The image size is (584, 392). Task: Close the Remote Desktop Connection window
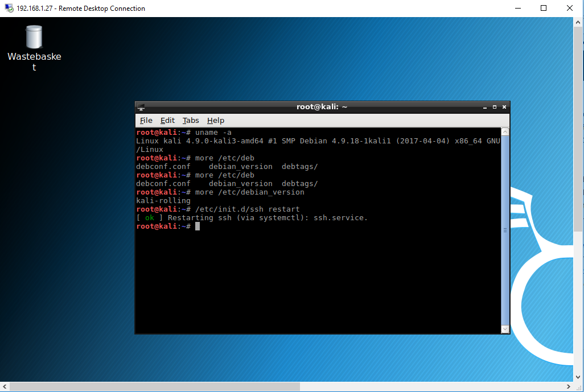click(569, 8)
